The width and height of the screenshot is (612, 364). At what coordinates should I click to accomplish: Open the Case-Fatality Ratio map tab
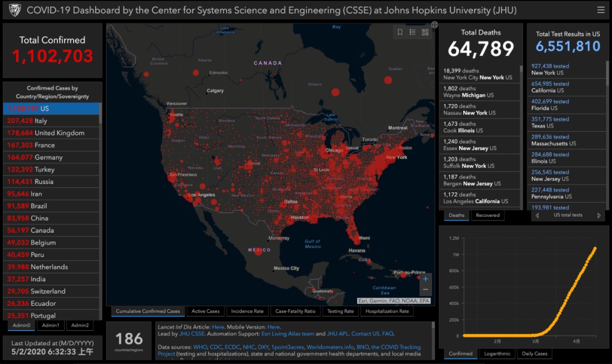pyautogui.click(x=295, y=311)
